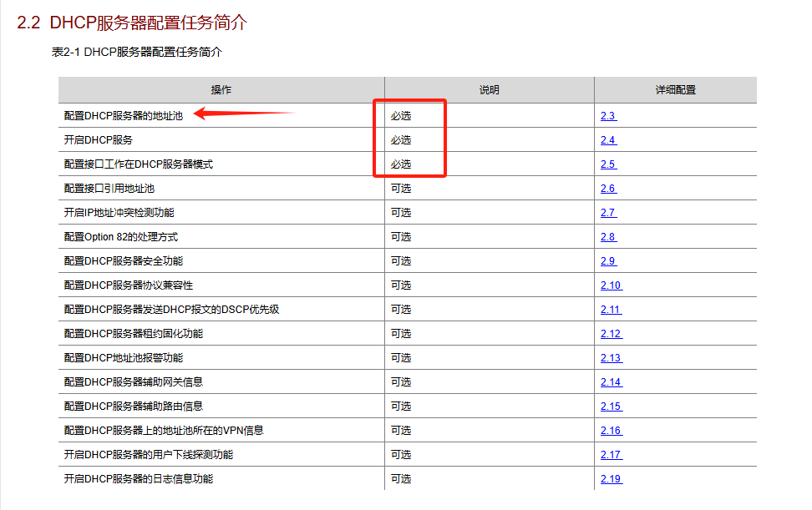
Task: Open the 2.4 detailed configuration link
Action: pos(608,140)
